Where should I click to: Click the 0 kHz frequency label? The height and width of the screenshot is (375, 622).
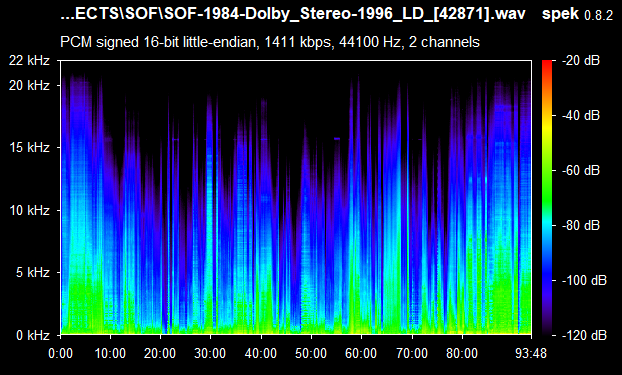click(x=33, y=335)
